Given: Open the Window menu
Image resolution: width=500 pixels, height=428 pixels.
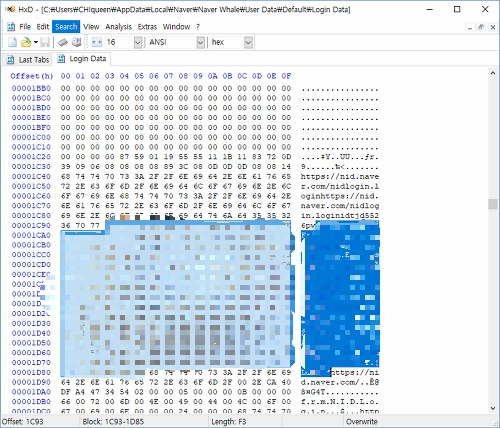Looking at the screenshot, I should tap(176, 27).
